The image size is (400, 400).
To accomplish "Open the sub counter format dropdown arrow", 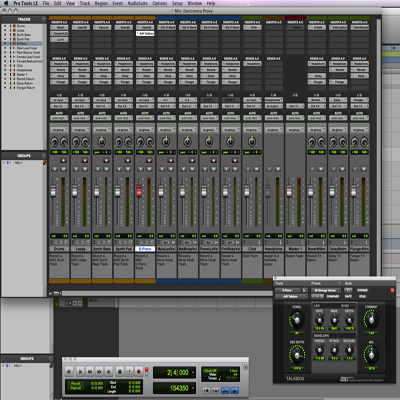I will pyautogui.click(x=193, y=388).
